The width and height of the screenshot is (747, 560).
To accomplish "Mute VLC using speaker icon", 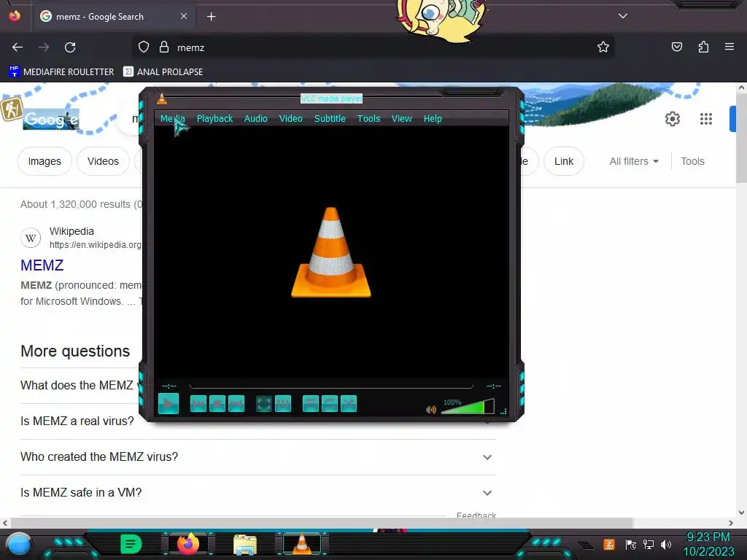I will pos(430,410).
